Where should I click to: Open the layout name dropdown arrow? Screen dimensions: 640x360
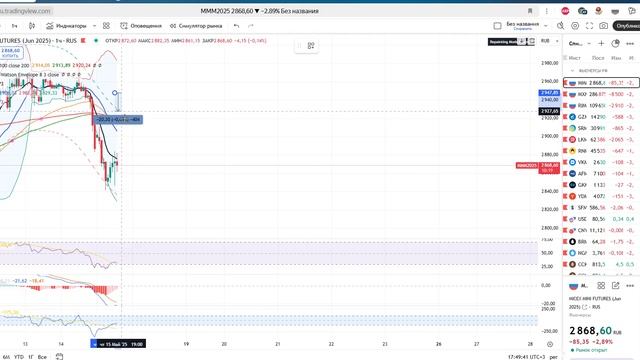tap(546, 26)
